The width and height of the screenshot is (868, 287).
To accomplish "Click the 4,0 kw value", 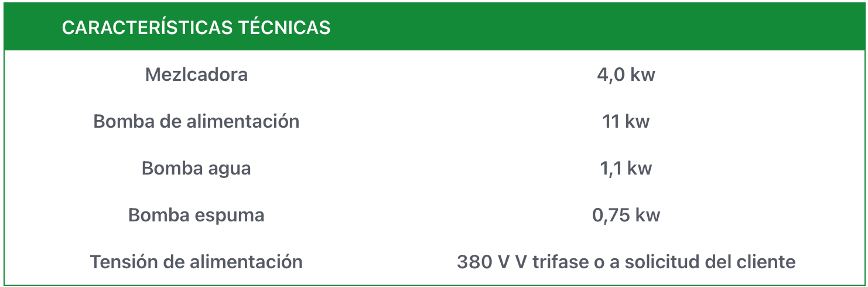I will click(626, 75).
